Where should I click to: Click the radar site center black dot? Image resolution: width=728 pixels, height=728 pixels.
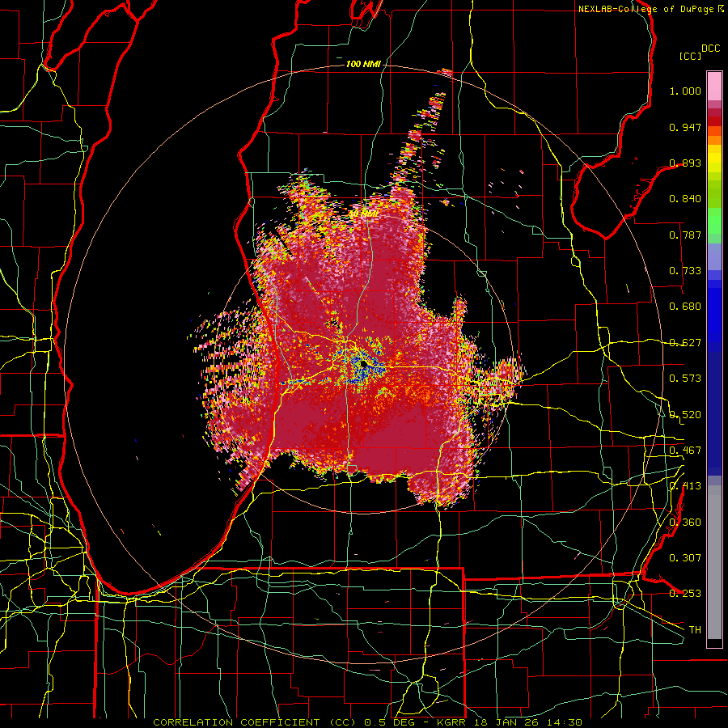[365, 366]
